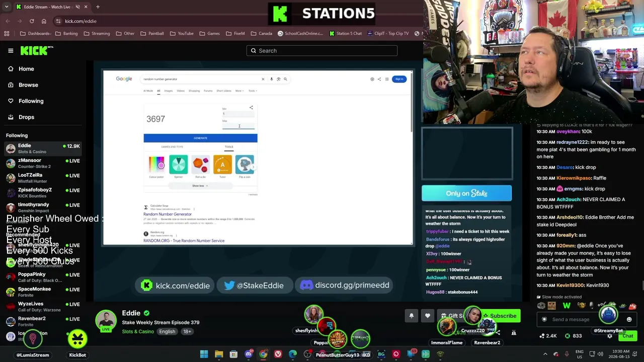Open the Streaming bookmark folder
Screen dimensions: 644x362
tap(97, 34)
